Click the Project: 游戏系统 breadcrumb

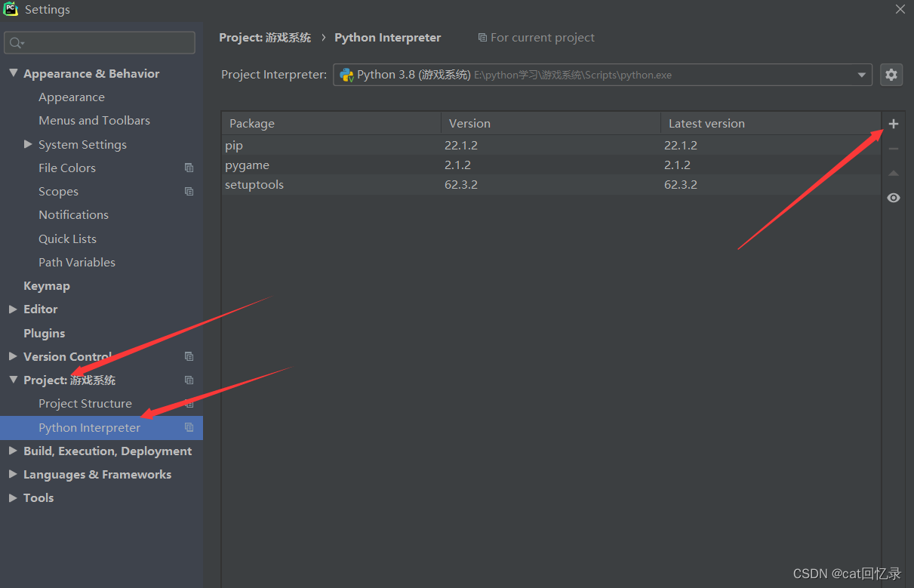(x=265, y=37)
